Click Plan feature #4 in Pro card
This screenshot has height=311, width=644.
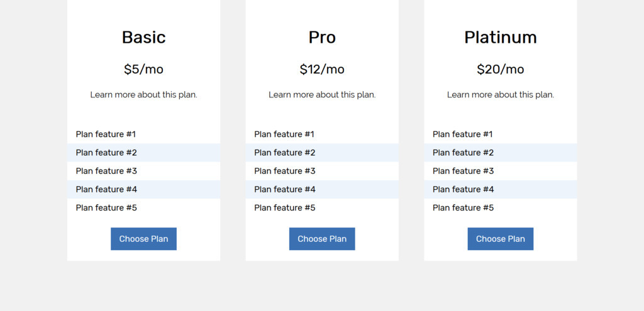point(285,189)
